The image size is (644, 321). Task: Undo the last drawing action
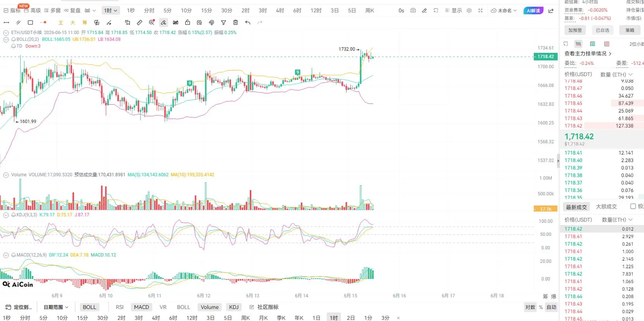248,22
